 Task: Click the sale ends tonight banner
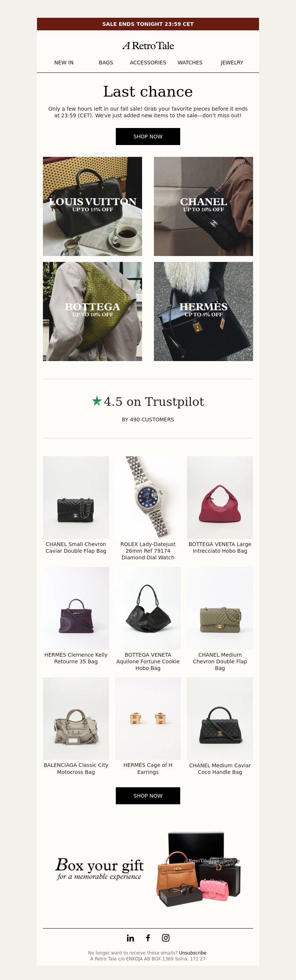pyautogui.click(x=148, y=24)
